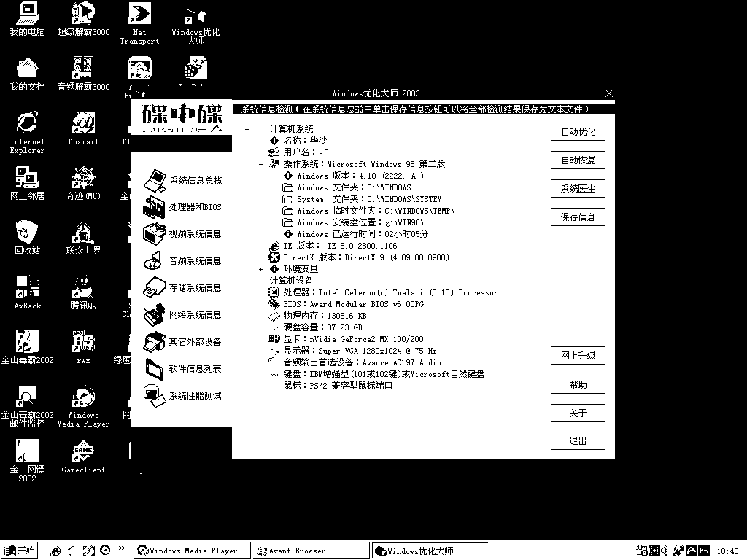747x560 pixels.
Task: Open 系统性能测试 section
Action: [182, 396]
